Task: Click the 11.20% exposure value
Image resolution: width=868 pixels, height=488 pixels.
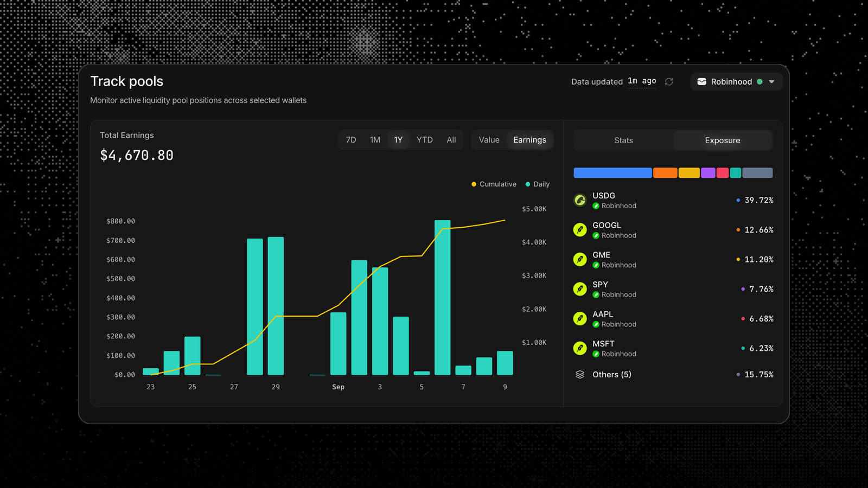Action: click(759, 259)
